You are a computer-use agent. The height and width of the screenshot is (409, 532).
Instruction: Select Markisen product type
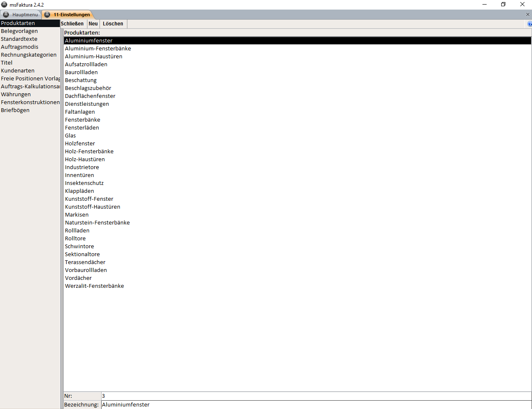click(298, 215)
